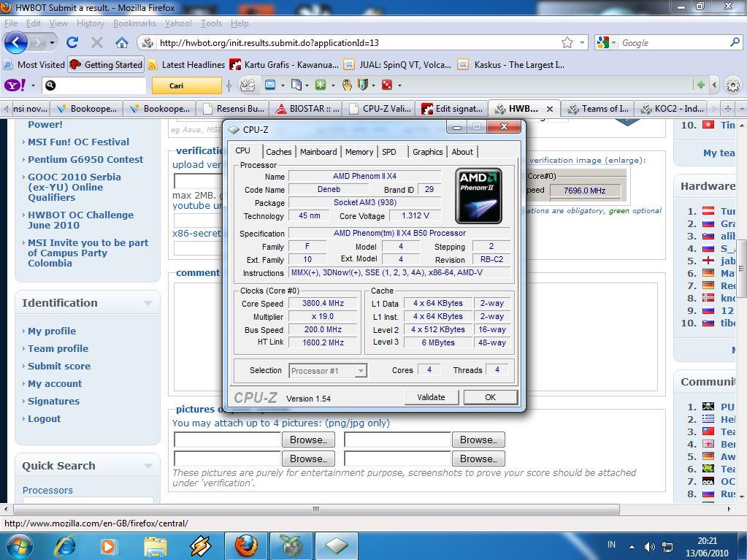Go back with the browser Back arrow

[16, 43]
